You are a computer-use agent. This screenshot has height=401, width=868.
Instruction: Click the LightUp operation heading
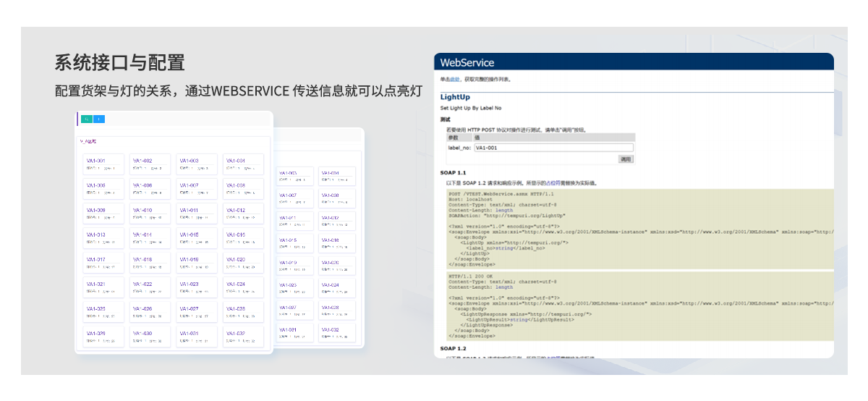tap(455, 97)
